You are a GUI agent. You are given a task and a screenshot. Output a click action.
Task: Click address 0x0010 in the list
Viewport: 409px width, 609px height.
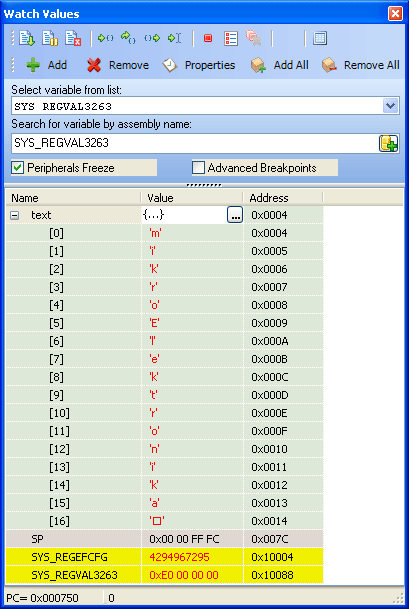(270, 449)
